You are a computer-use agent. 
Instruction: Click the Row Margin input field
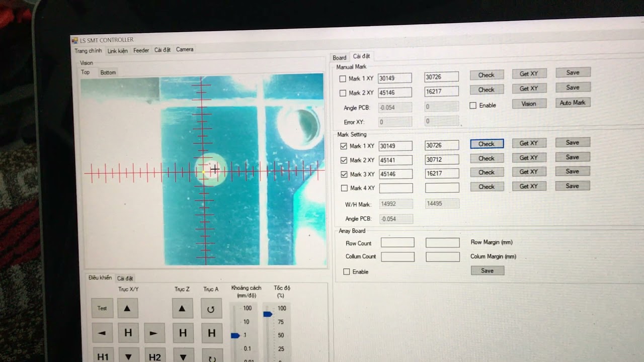pyautogui.click(x=443, y=243)
